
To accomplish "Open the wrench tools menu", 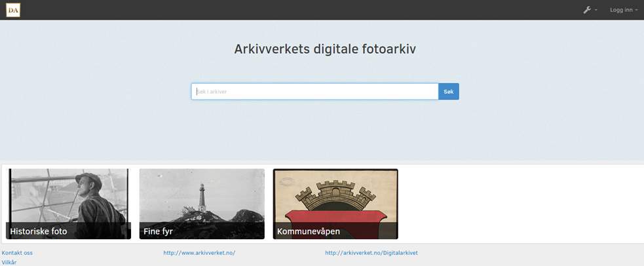I will [x=588, y=10].
